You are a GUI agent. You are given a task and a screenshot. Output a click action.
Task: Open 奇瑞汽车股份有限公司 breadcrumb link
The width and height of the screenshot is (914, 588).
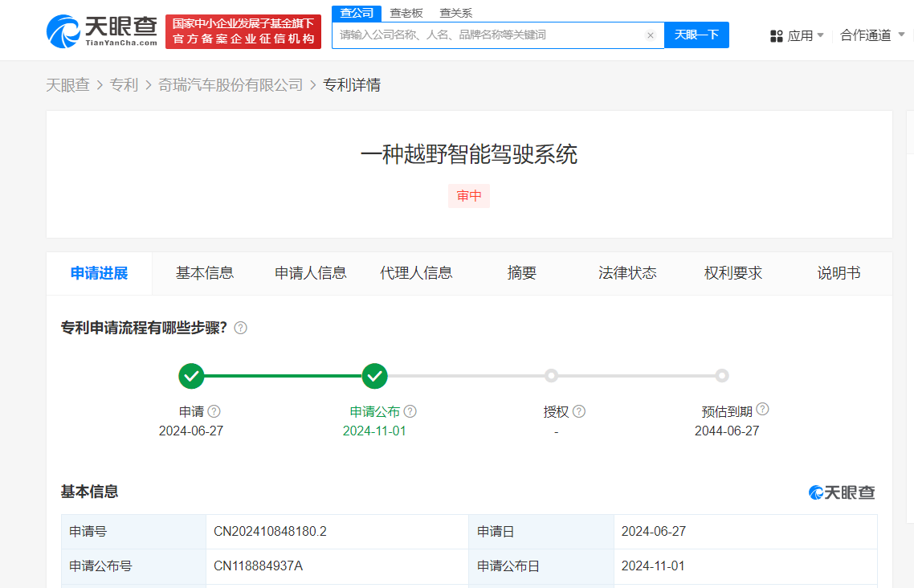coord(231,85)
